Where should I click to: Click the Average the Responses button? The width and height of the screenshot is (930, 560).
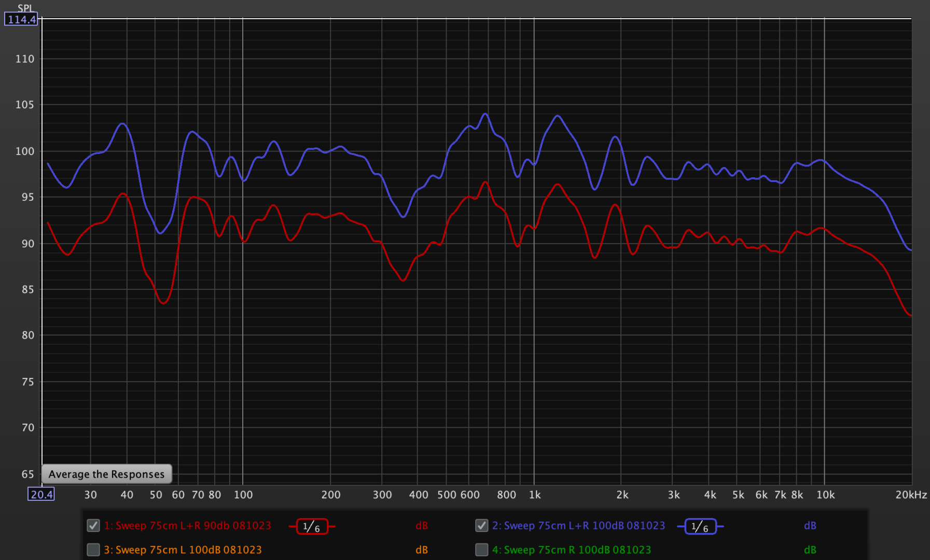[106, 474]
